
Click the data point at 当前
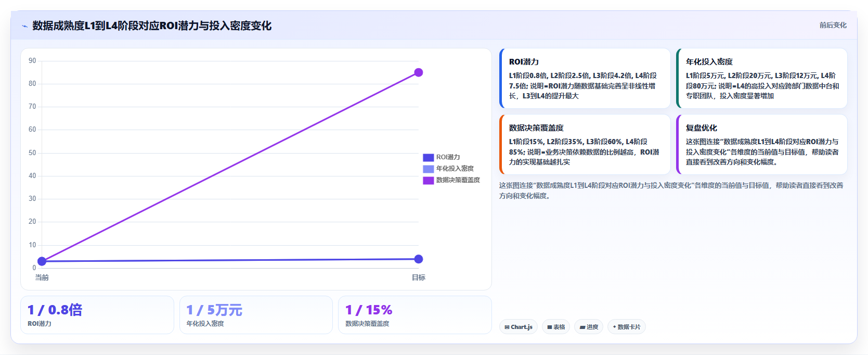42,261
